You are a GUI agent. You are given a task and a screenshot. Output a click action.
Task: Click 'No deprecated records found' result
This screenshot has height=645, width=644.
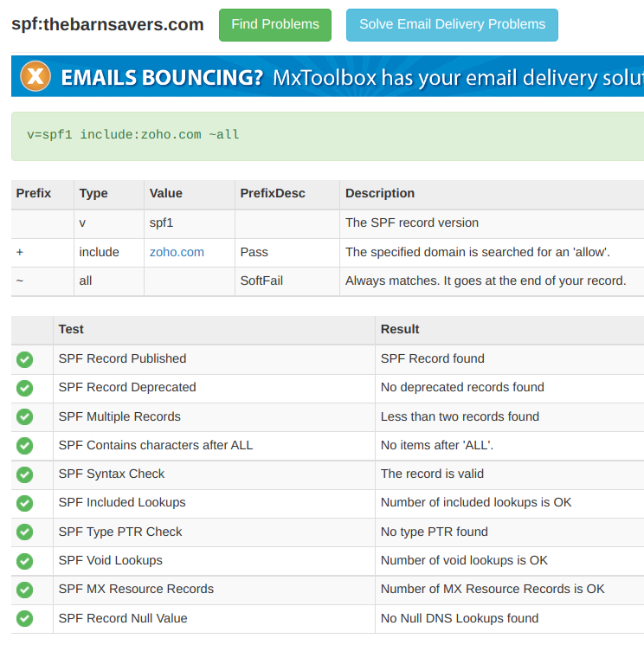(462, 388)
